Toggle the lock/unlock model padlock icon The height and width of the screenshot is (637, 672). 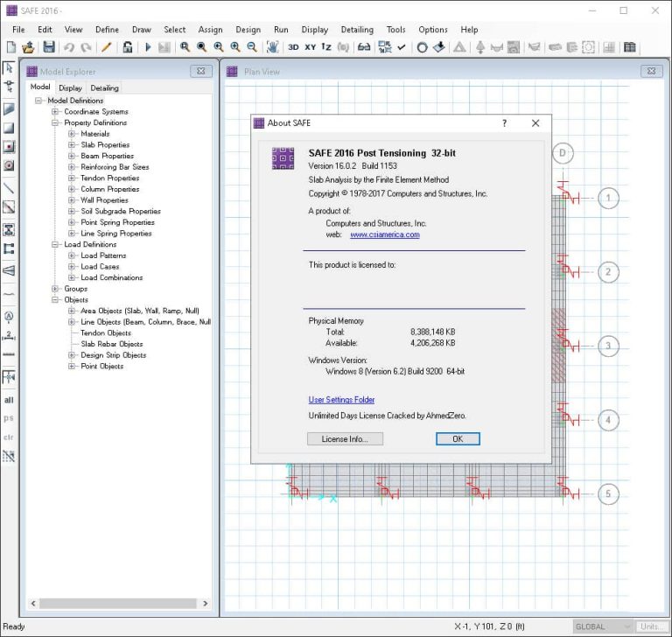pos(127,47)
